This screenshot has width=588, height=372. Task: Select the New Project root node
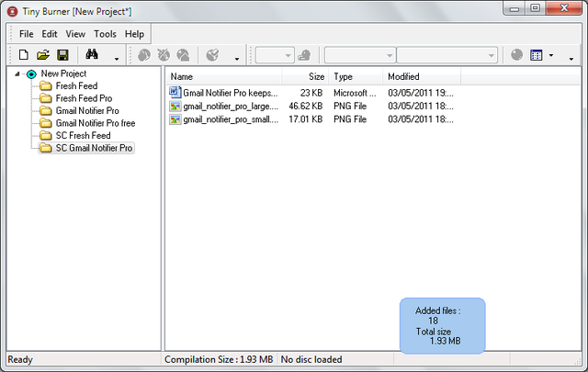point(63,73)
